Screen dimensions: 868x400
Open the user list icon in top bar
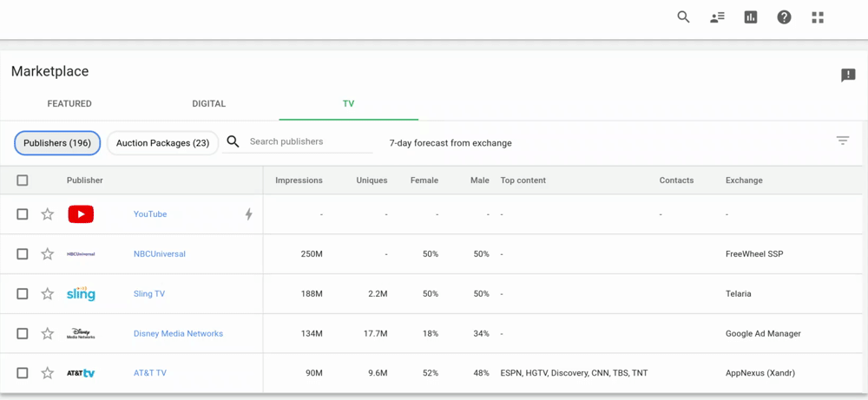click(718, 17)
